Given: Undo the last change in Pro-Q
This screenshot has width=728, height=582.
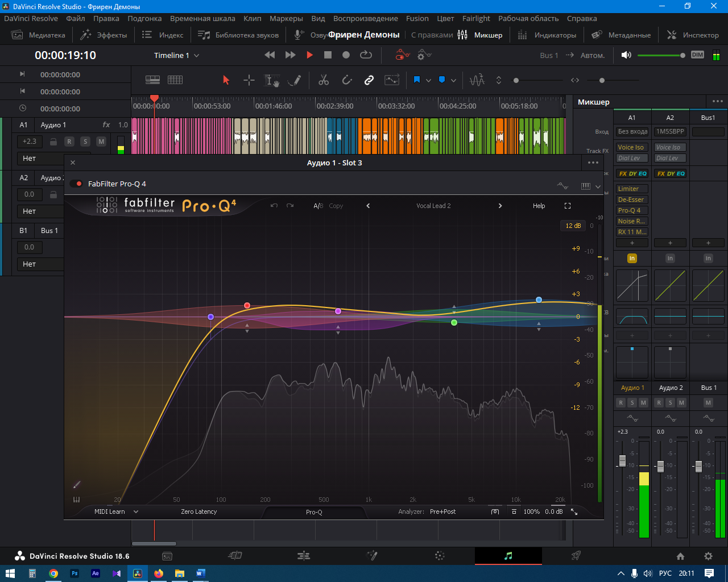Looking at the screenshot, I should pos(274,206).
